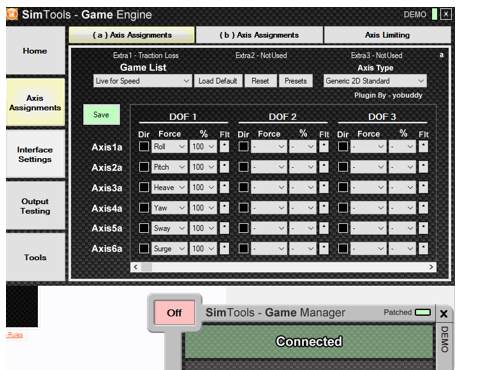Image resolution: width=480 pixels, height=370 pixels.
Task: Check Dir box for Axis6a DOF 3
Action: pos(343,248)
